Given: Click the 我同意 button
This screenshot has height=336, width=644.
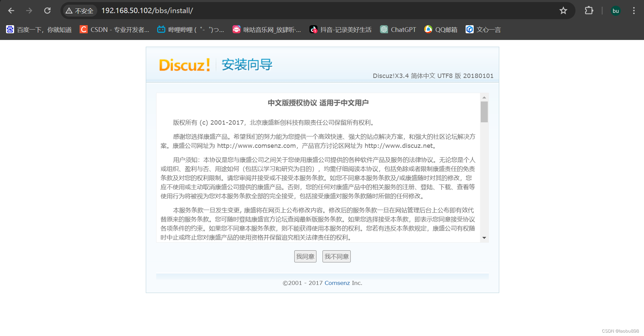Looking at the screenshot, I should click(x=305, y=256).
